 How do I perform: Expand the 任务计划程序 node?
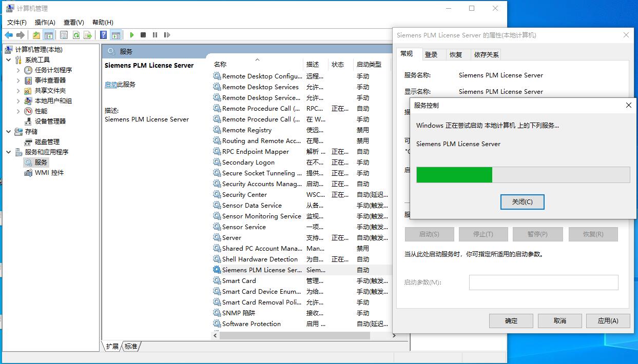pyautogui.click(x=18, y=70)
